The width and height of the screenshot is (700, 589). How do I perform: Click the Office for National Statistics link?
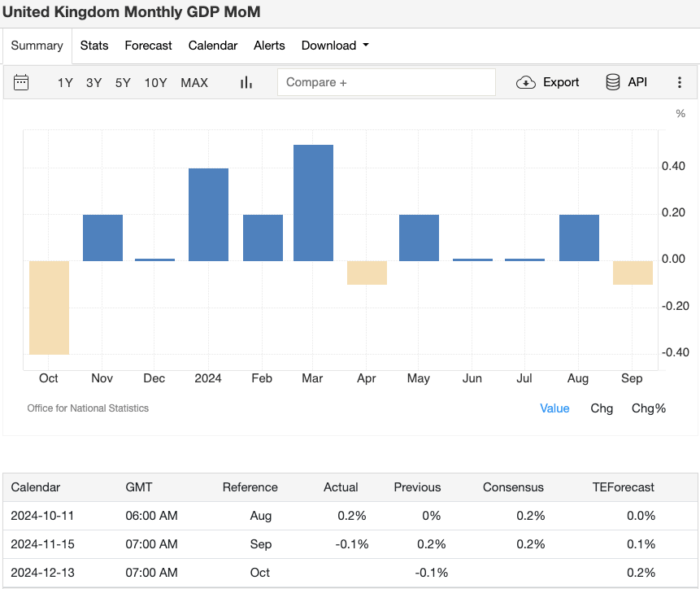click(88, 408)
